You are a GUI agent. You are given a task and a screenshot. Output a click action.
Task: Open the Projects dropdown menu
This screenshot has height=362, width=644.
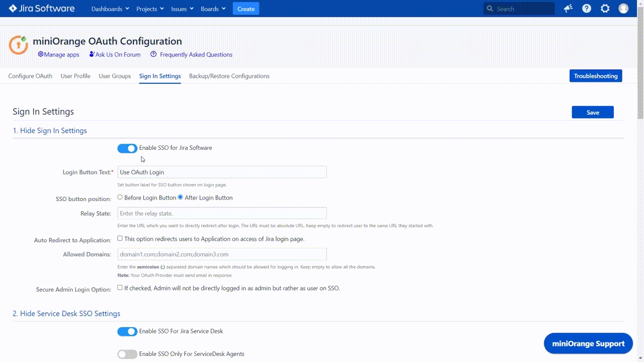click(x=150, y=9)
